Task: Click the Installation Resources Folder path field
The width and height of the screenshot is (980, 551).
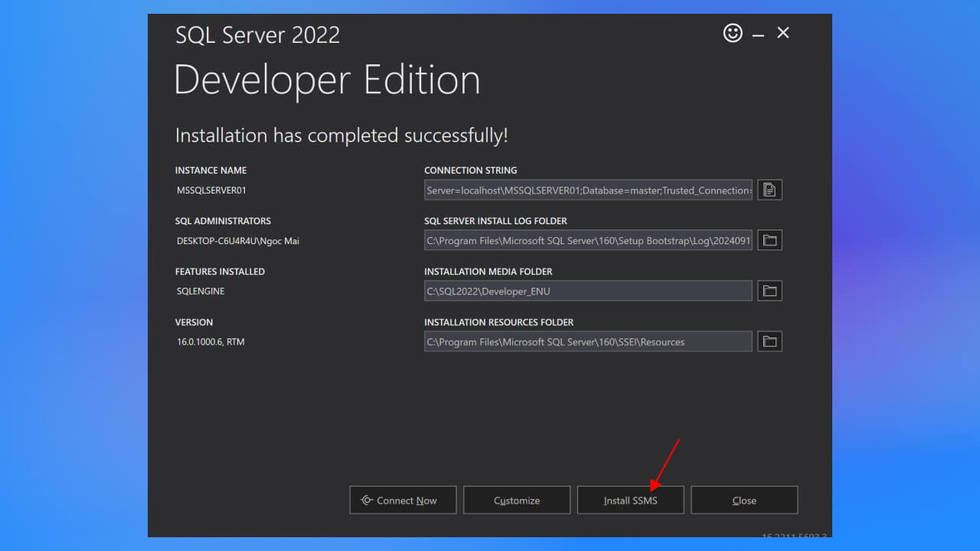Action: (588, 341)
